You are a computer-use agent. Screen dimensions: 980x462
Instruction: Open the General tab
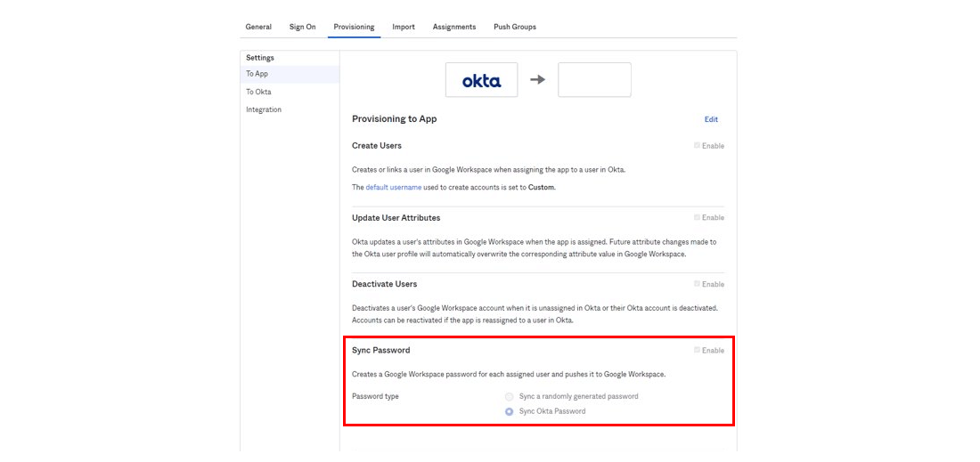pyautogui.click(x=258, y=27)
